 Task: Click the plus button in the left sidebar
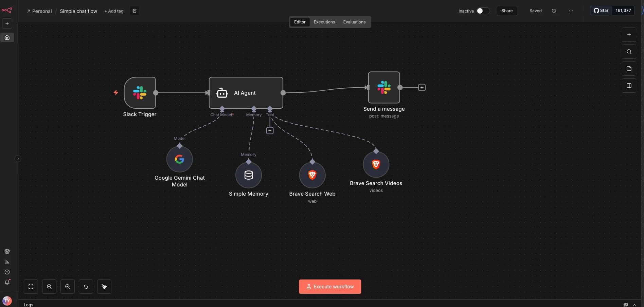click(7, 23)
